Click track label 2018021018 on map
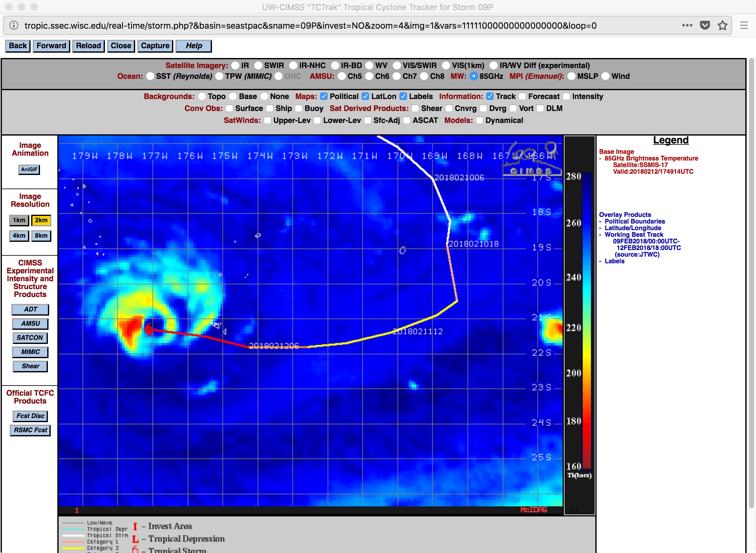Viewport: 756px width, 553px height. pyautogui.click(x=473, y=244)
